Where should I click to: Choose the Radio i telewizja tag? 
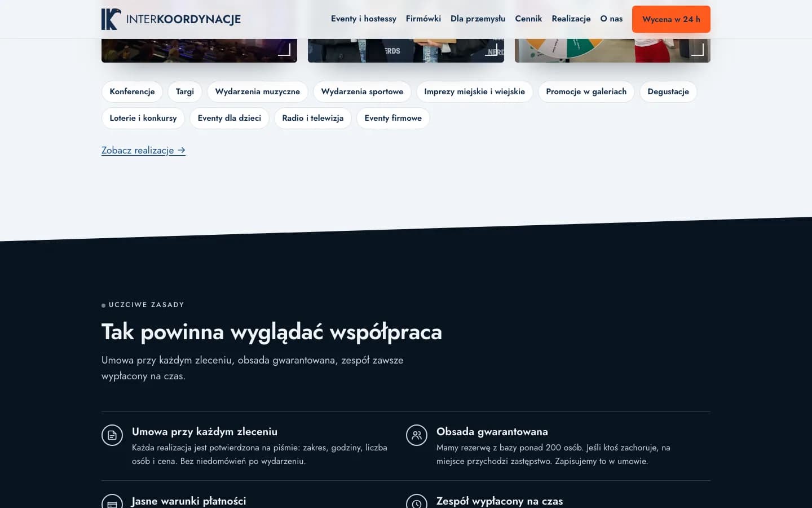(313, 118)
